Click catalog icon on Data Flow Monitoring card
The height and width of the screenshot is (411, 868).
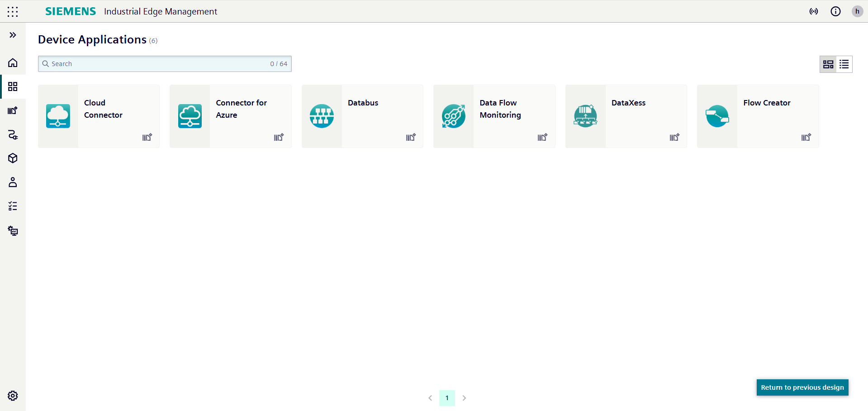pos(543,137)
